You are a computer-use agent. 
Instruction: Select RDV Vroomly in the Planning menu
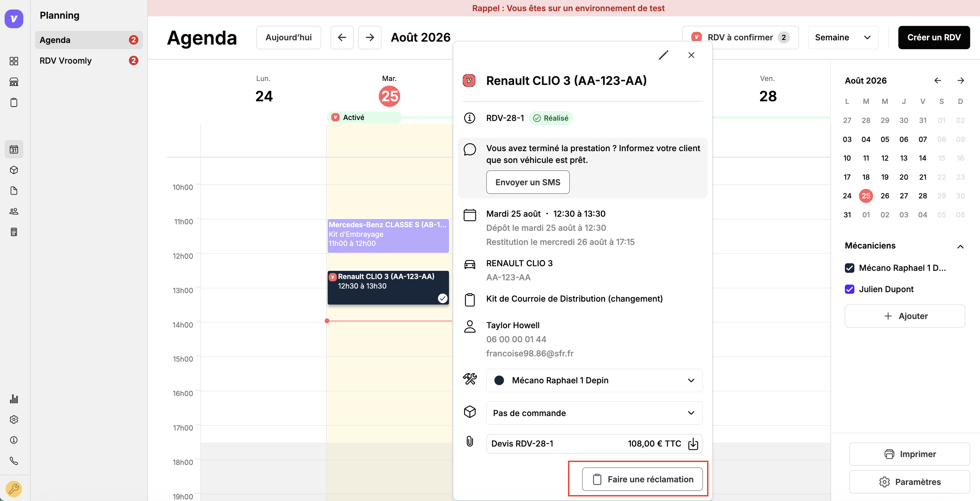89,60
